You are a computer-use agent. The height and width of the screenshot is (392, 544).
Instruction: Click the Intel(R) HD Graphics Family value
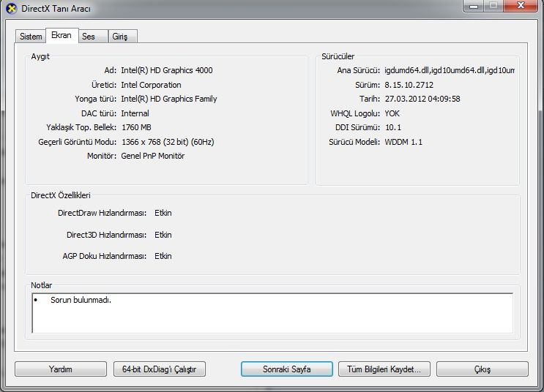point(169,99)
